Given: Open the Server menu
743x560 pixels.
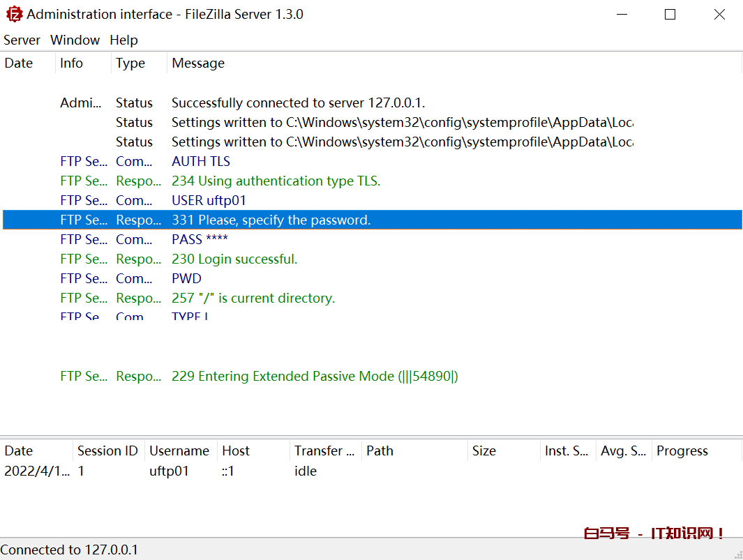Looking at the screenshot, I should (x=22, y=40).
